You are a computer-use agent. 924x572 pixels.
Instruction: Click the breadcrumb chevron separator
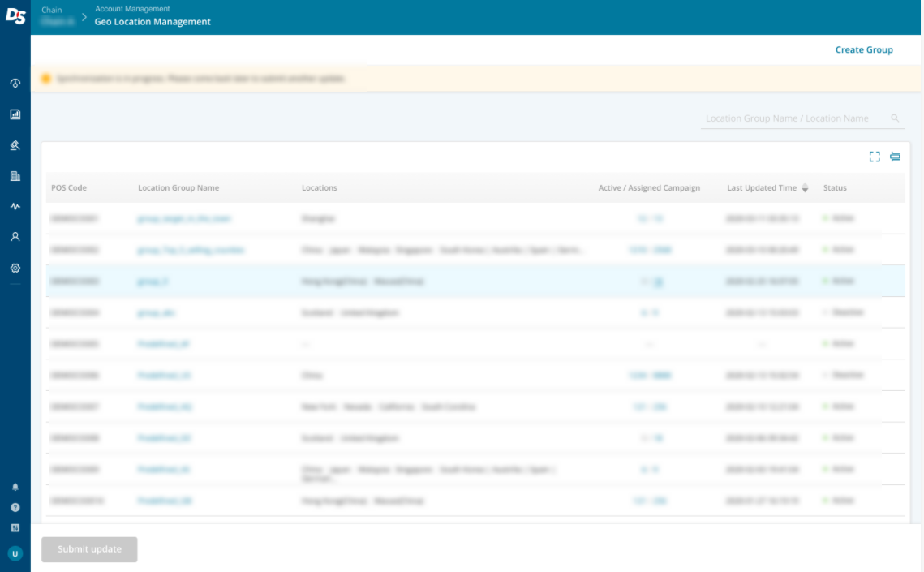(84, 17)
